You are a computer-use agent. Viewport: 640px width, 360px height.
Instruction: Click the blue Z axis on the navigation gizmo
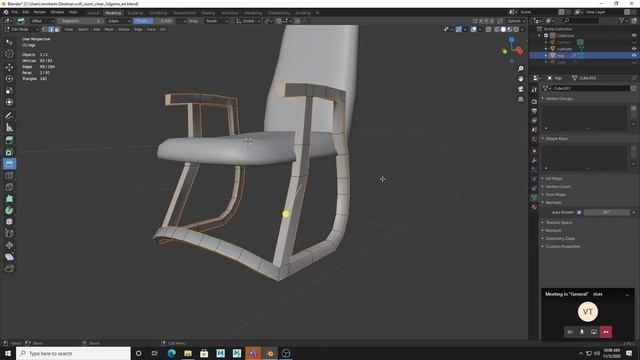[511, 40]
